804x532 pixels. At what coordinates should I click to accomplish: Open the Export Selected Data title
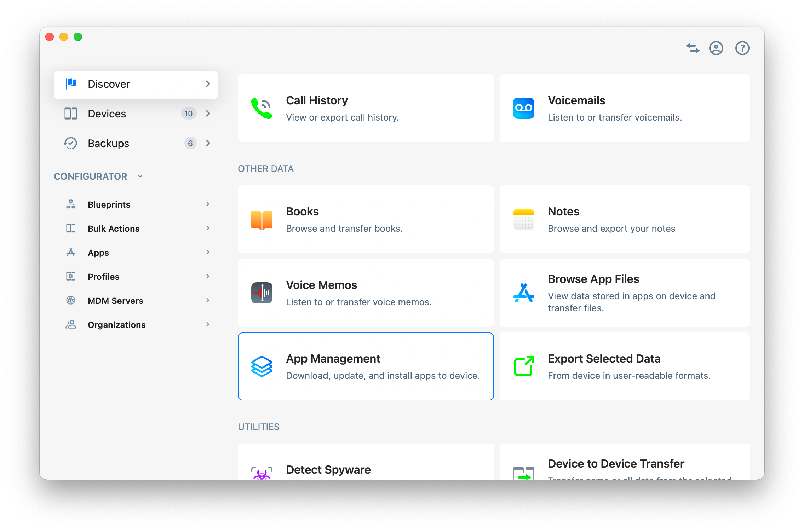(604, 359)
